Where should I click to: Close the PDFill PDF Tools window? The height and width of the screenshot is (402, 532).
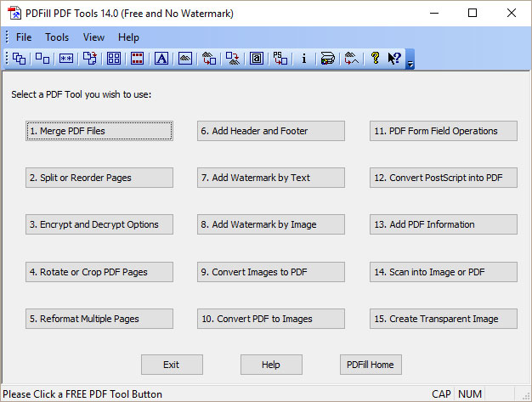coord(512,14)
